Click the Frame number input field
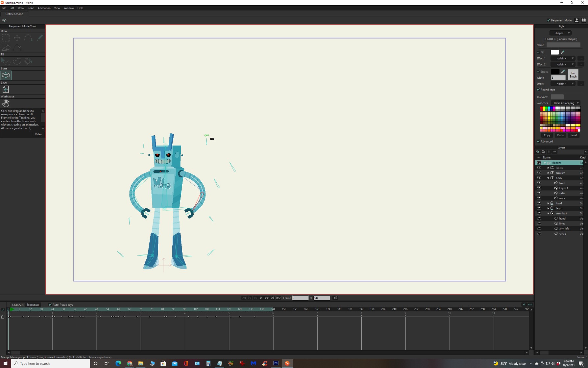The width and height of the screenshot is (588, 368). click(x=300, y=298)
